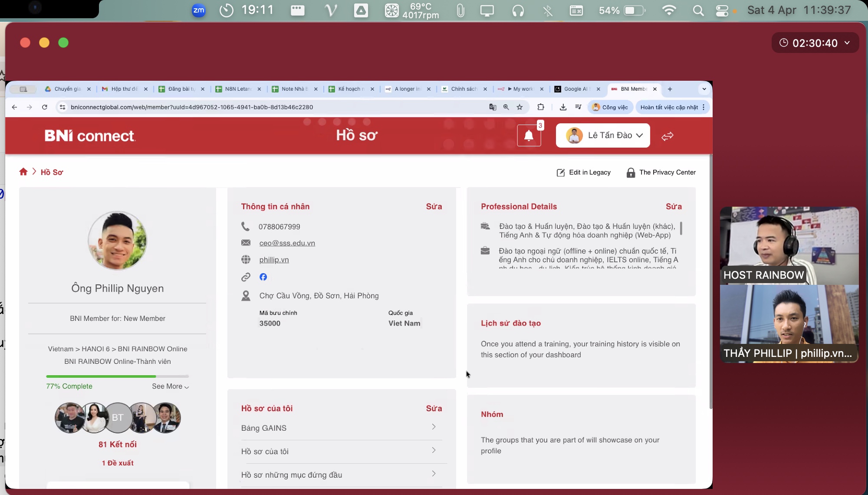The height and width of the screenshot is (495, 868).
Task: Click the HOST RAINBOW video thumbnail
Action: [x=789, y=246]
